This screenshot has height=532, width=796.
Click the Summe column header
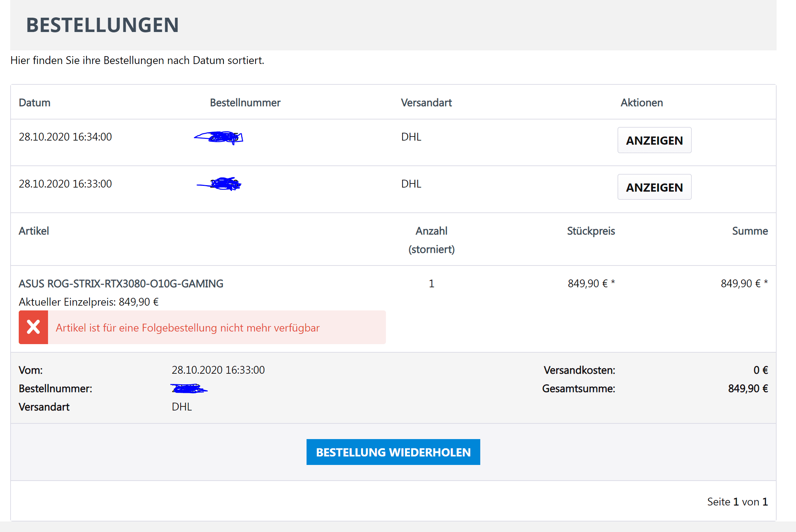pos(750,231)
